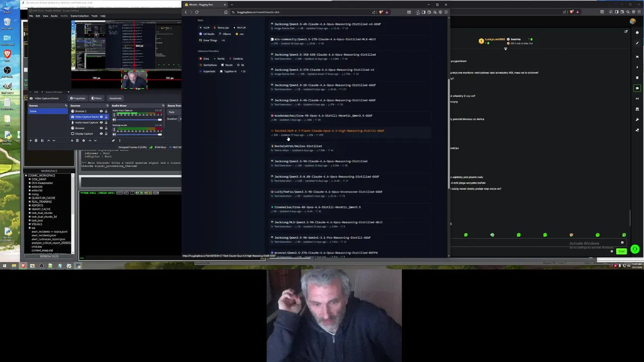Open the OBS File menu
Image resolution: width=644 pixels, height=362 pixels.
click(31, 16)
